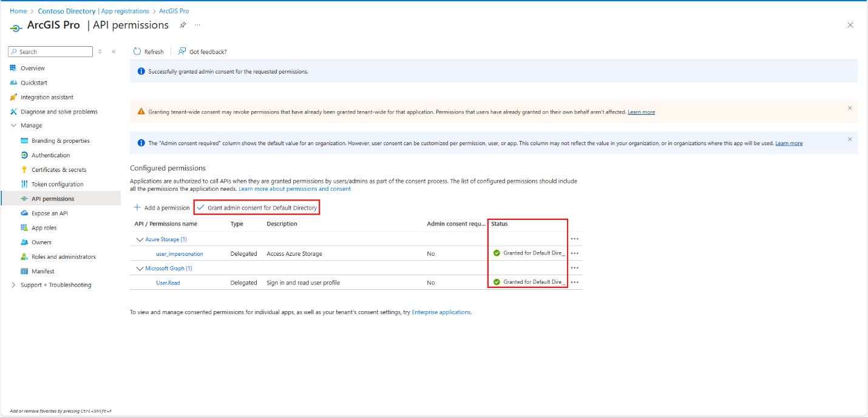
Task: Close the API permissions blade
Action: (x=850, y=25)
